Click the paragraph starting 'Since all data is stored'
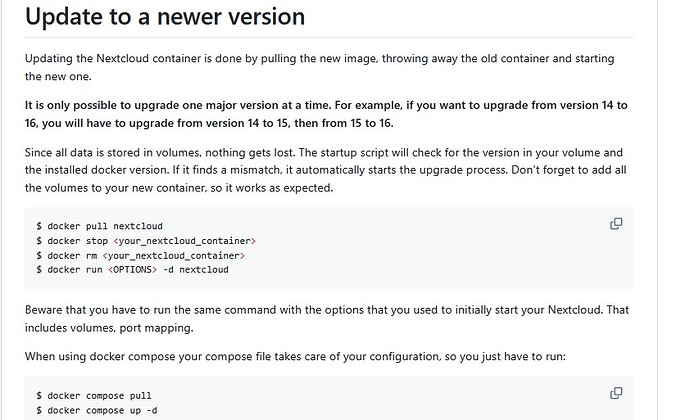Viewport: 690px width, 420px height. pos(326,170)
